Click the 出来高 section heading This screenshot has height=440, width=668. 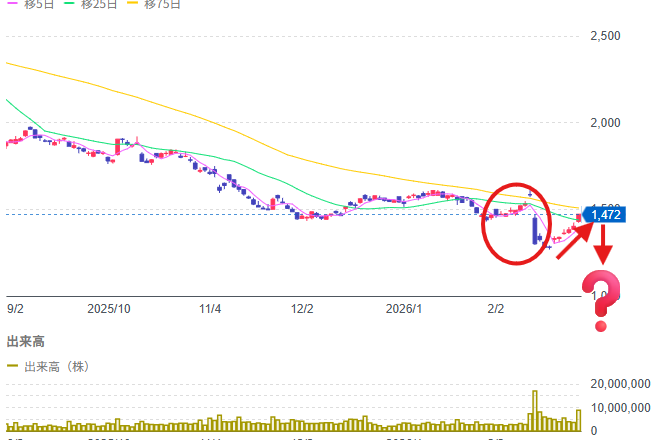tap(24, 342)
